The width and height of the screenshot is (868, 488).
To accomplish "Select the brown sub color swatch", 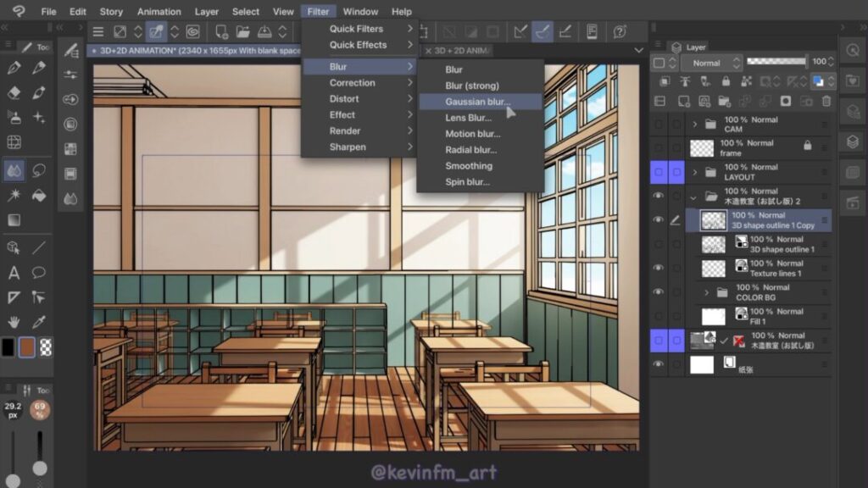I will [27, 347].
